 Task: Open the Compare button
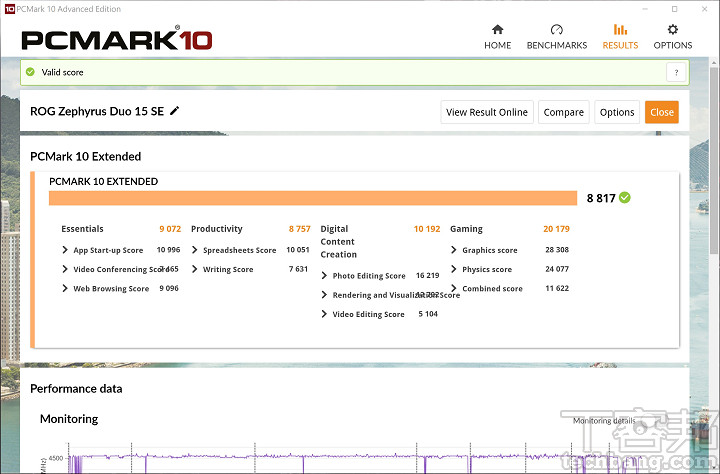pos(563,112)
